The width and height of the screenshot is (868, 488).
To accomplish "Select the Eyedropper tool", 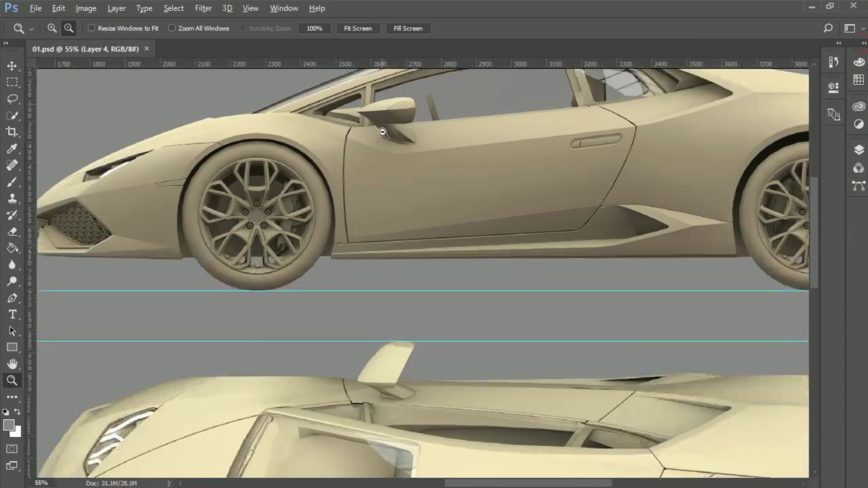I will coord(12,148).
